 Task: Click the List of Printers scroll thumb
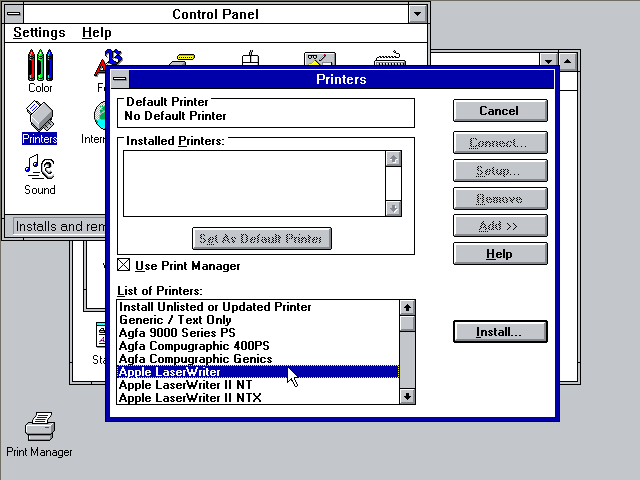[407, 323]
